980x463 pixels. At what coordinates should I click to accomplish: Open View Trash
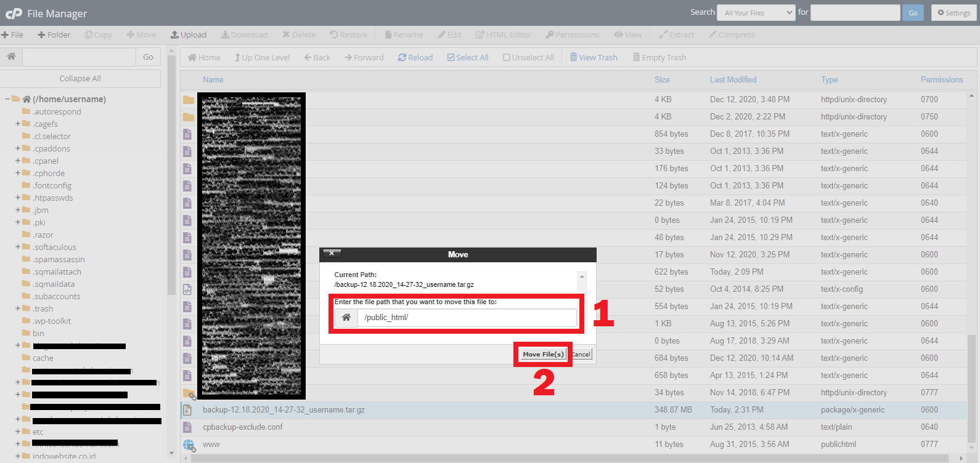click(594, 57)
